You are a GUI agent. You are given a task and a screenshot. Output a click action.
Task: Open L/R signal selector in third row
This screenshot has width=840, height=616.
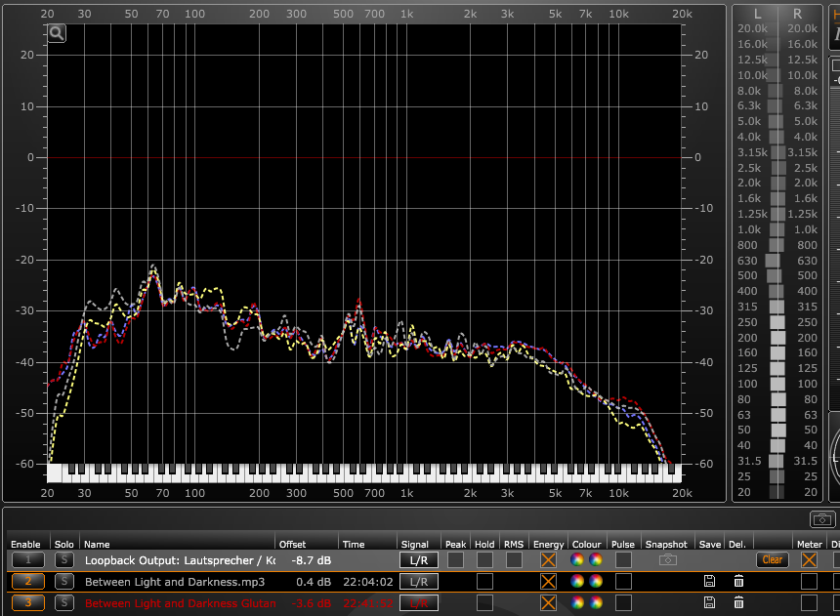[x=418, y=603]
